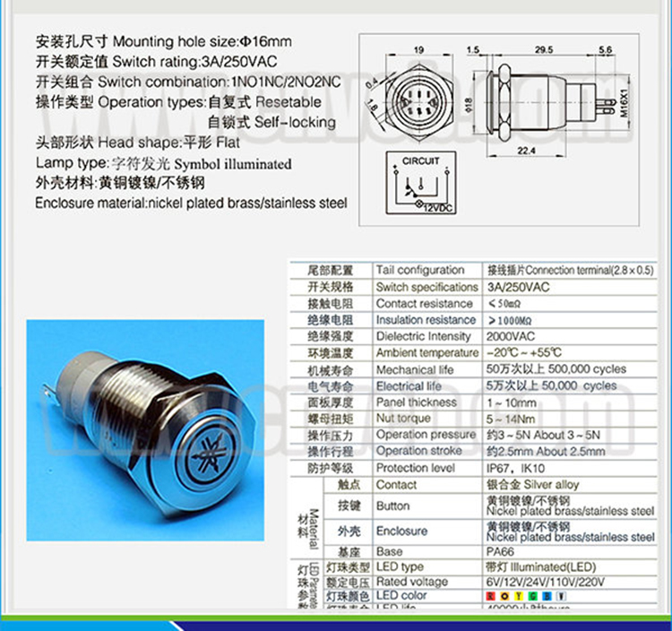Select the white W LED color swatch
This screenshot has height=631, width=672.
(x=562, y=596)
